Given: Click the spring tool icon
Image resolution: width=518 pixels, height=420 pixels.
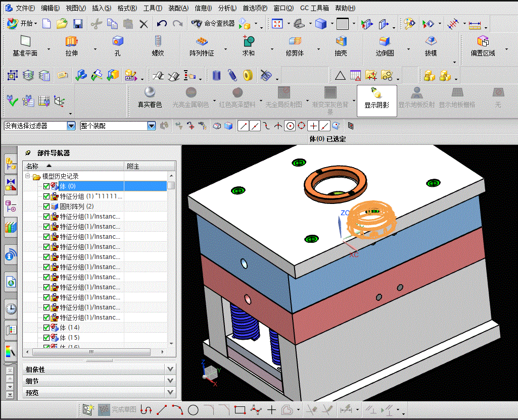Looking at the screenshot, I should (232, 76).
